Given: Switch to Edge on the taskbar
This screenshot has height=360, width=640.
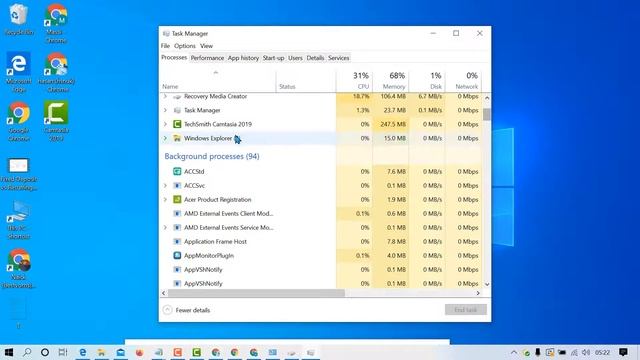Looking at the screenshot, I should (x=82, y=352).
